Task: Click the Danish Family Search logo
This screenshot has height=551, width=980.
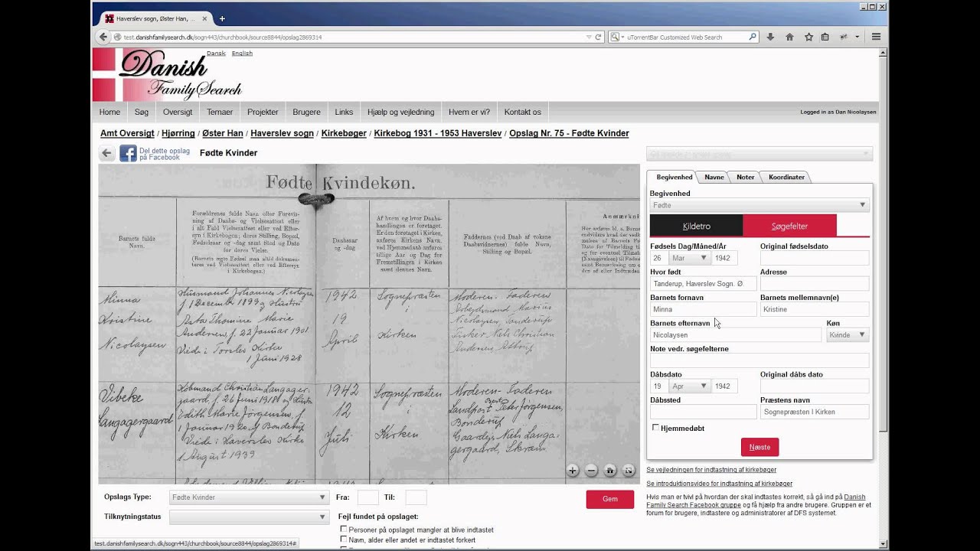Action: coord(168,74)
